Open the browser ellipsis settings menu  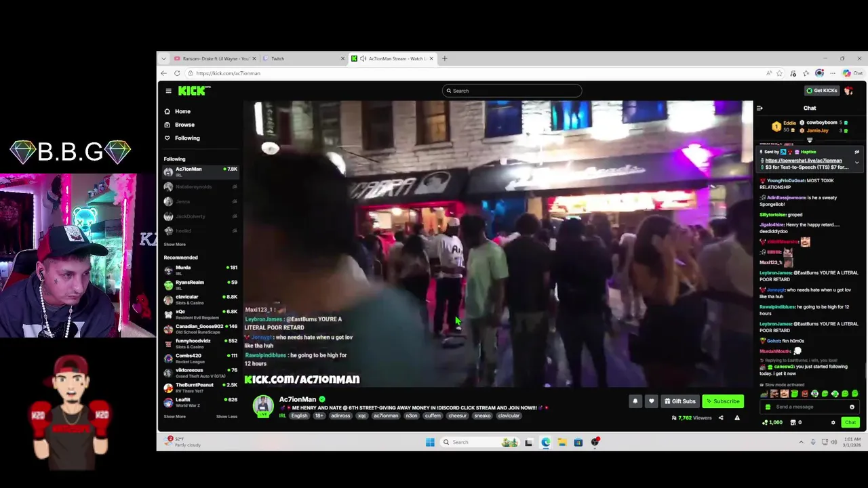833,73
